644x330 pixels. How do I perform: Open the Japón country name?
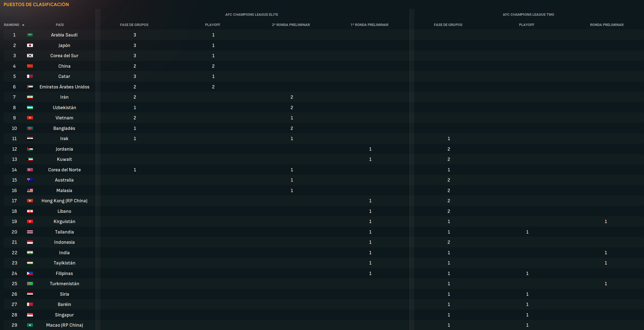(64, 45)
